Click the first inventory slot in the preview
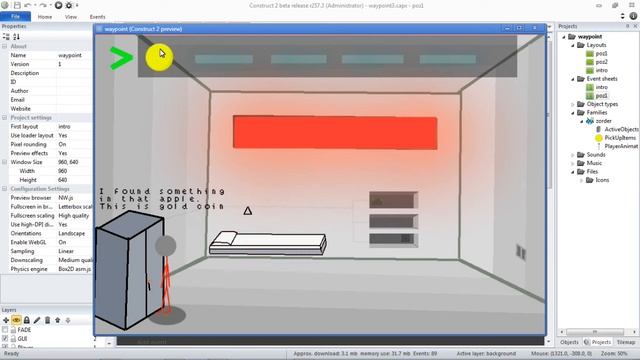The image size is (640, 360). (x=224, y=59)
